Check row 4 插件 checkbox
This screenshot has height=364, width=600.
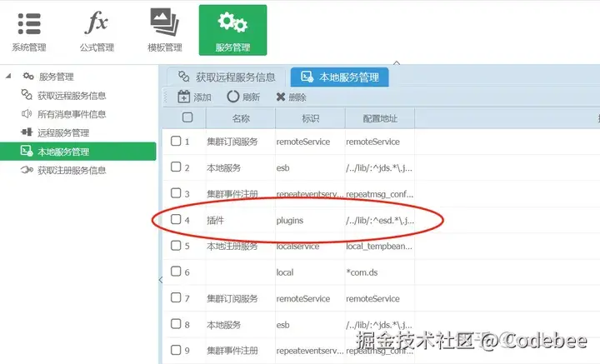point(176,219)
